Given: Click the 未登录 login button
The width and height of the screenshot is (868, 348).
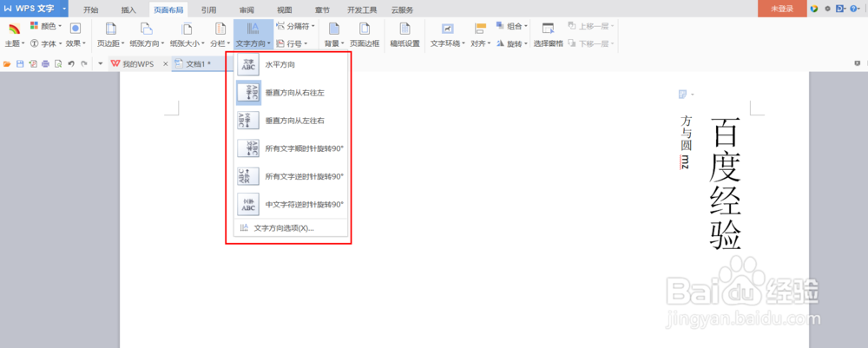Looking at the screenshot, I should click(782, 9).
